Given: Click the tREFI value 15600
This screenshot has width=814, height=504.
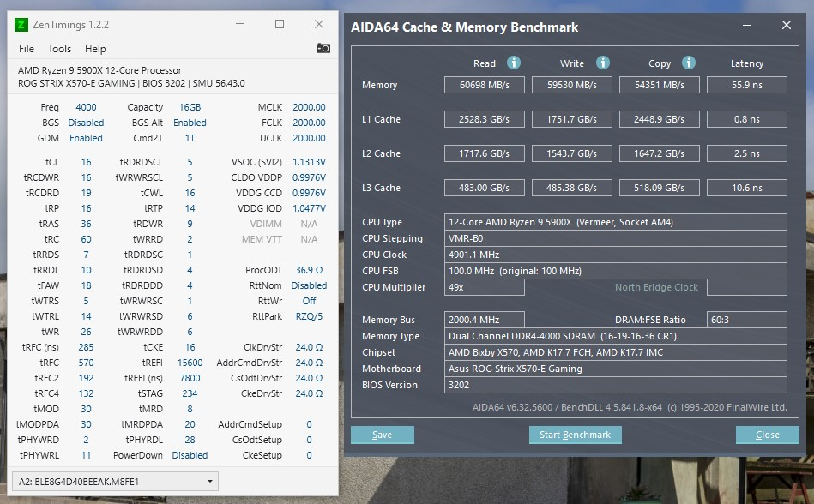Looking at the screenshot, I should (190, 363).
